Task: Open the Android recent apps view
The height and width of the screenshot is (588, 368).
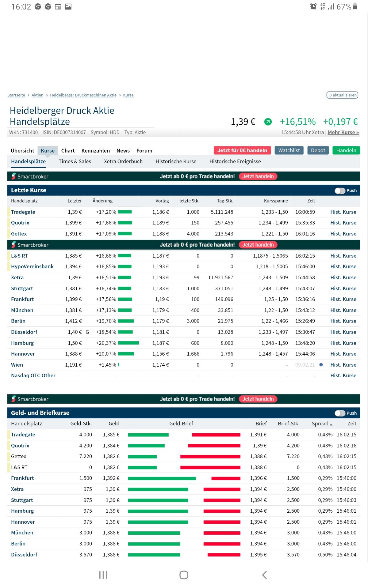Action: coord(103,575)
